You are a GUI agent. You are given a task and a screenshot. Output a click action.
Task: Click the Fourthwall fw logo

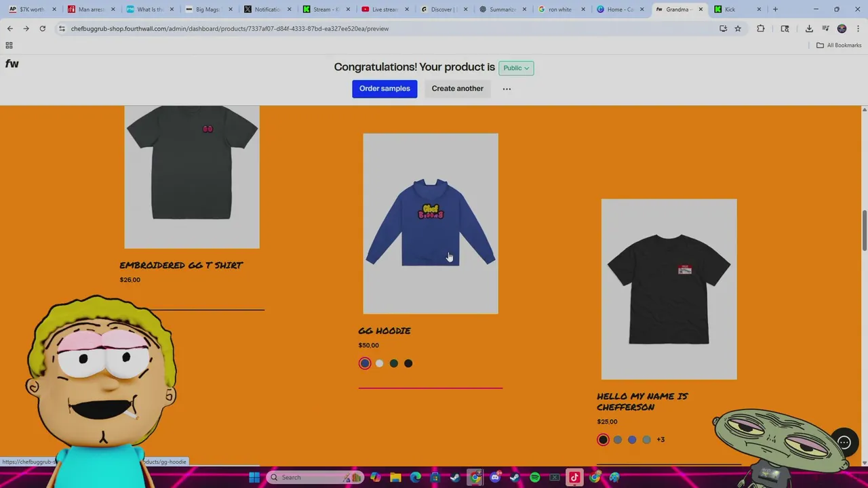tap(12, 64)
